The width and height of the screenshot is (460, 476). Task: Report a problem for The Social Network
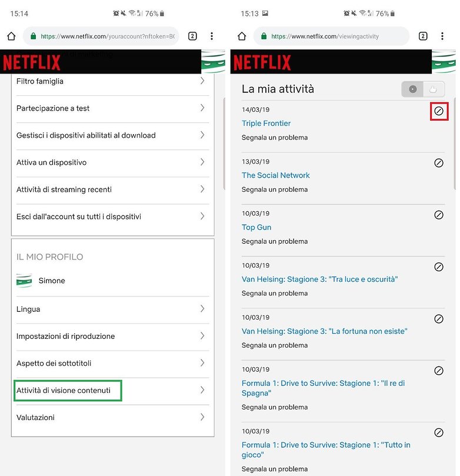pyautogui.click(x=275, y=189)
